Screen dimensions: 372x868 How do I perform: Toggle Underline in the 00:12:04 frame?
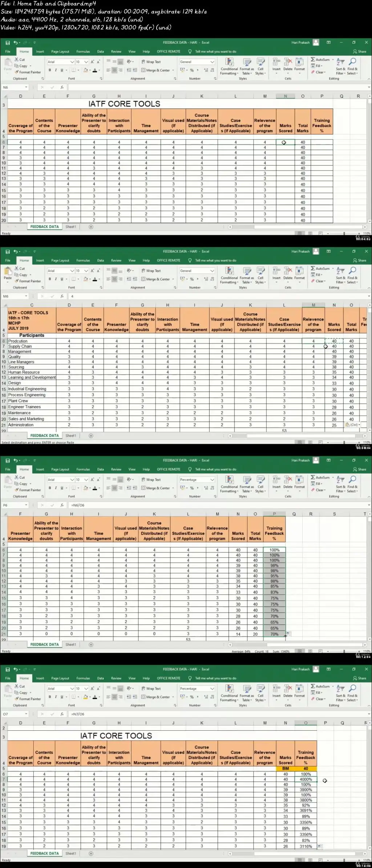coord(62,488)
